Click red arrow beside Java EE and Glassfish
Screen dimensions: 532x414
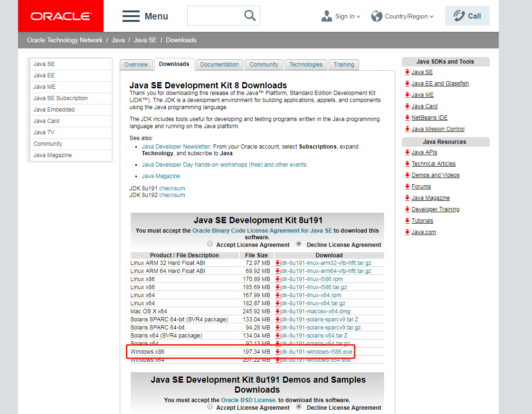pos(407,84)
